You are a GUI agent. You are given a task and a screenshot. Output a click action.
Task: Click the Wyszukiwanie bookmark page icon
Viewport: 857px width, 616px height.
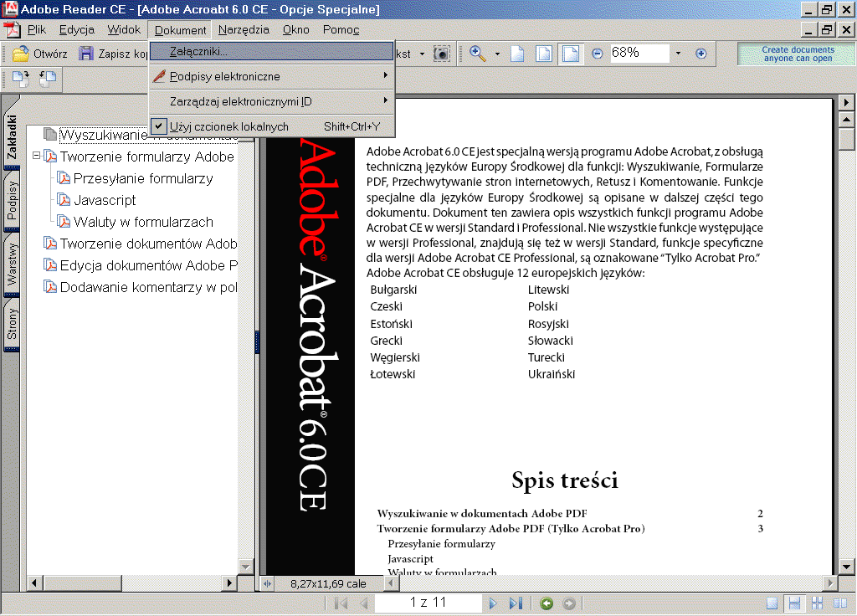click(50, 134)
